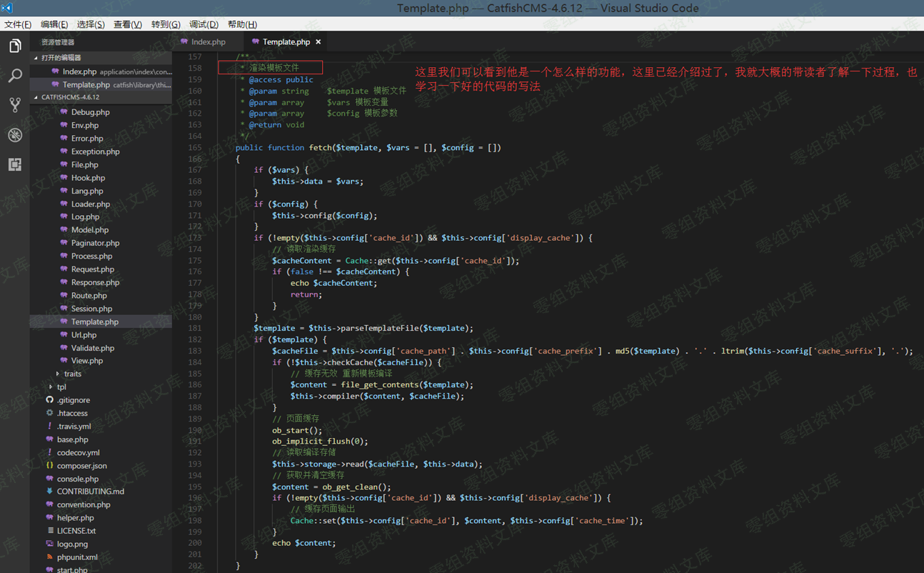Collapse the CATFISHCMS-4.6.12 folder section
924x573 pixels.
70,97
